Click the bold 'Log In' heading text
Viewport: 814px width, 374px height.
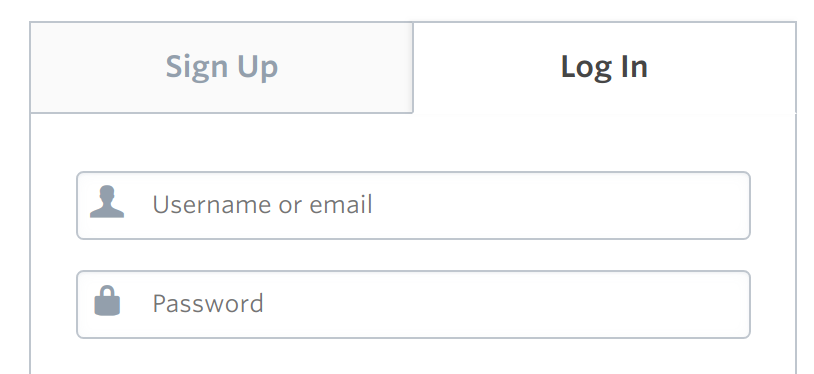click(604, 68)
